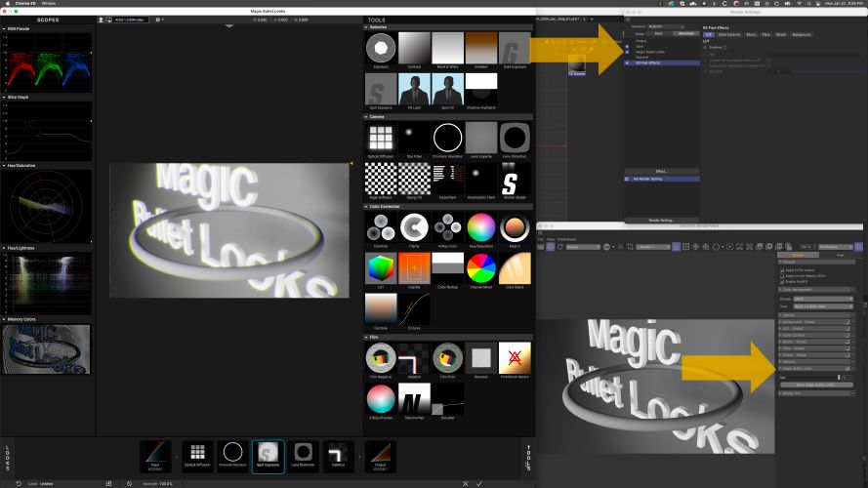Open the Cinema 4D application menu
This screenshot has width=868, height=488.
tap(26, 3)
